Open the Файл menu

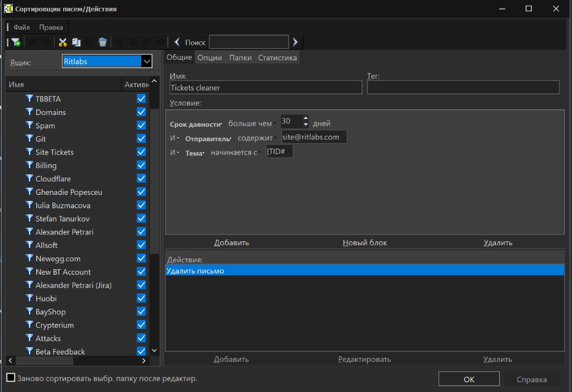(x=22, y=27)
